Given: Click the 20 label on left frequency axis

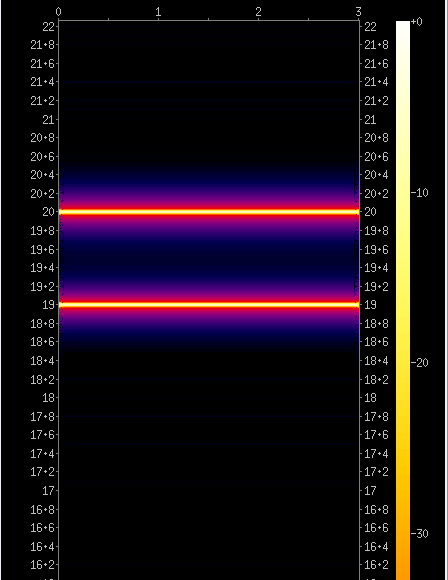Looking at the screenshot, I should click(x=48, y=212).
